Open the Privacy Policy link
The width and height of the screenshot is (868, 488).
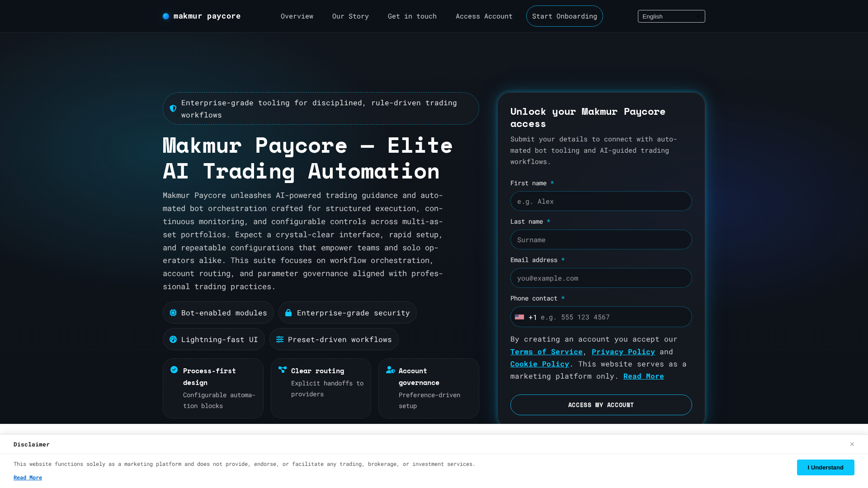point(623,352)
